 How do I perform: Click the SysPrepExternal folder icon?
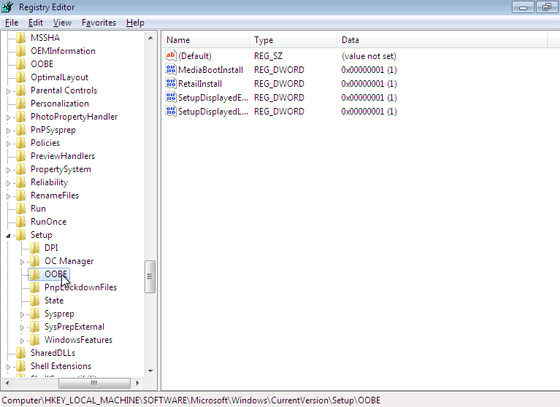(35, 327)
